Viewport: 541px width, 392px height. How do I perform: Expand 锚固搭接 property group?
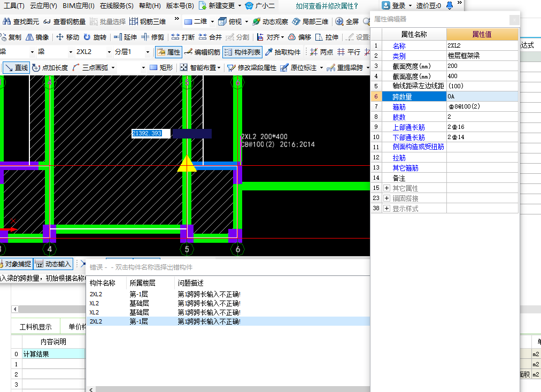[387, 198]
